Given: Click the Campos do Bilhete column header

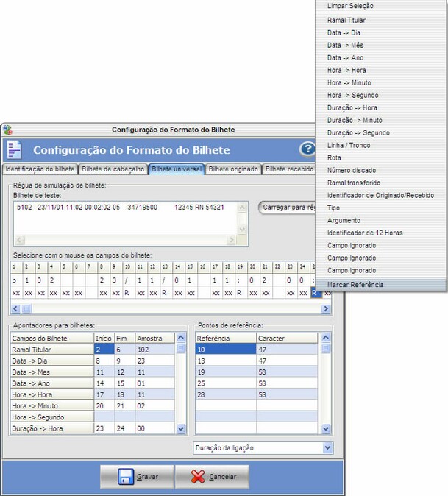Looking at the screenshot, I should (52, 339).
